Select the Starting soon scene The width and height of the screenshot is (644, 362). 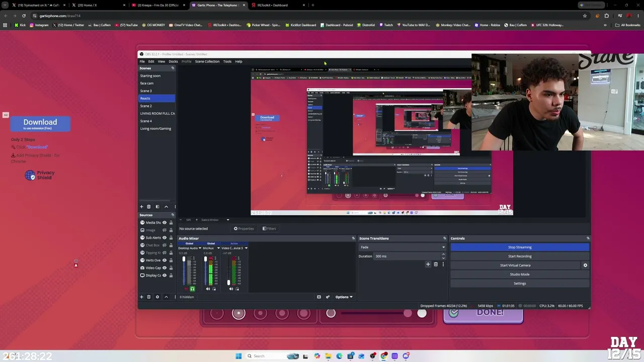tap(150, 75)
